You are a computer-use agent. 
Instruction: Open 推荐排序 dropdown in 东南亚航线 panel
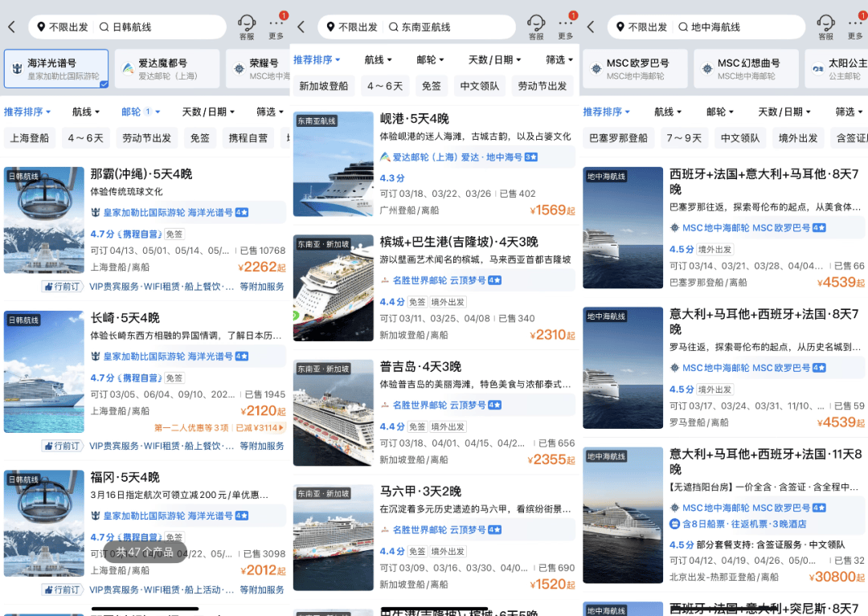317,60
